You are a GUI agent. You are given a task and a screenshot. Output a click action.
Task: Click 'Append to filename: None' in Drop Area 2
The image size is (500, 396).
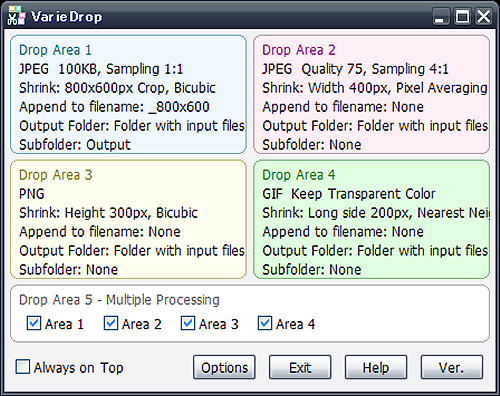[343, 107]
